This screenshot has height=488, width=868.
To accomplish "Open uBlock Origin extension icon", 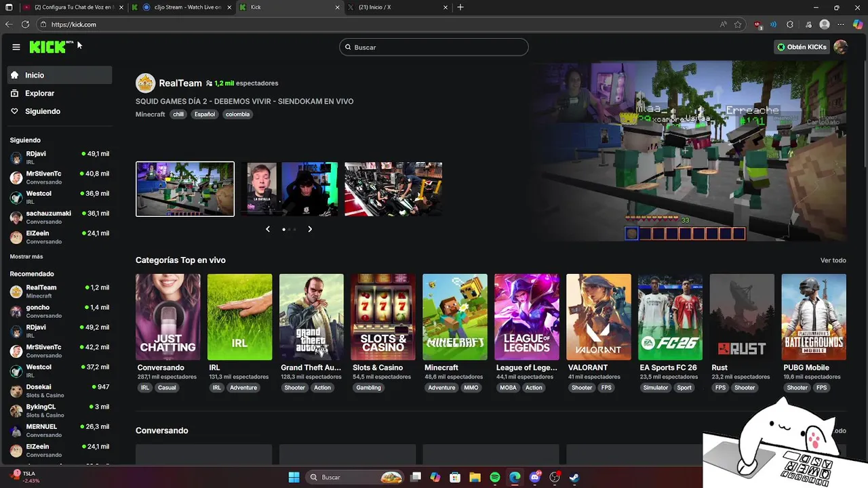I will point(758,25).
